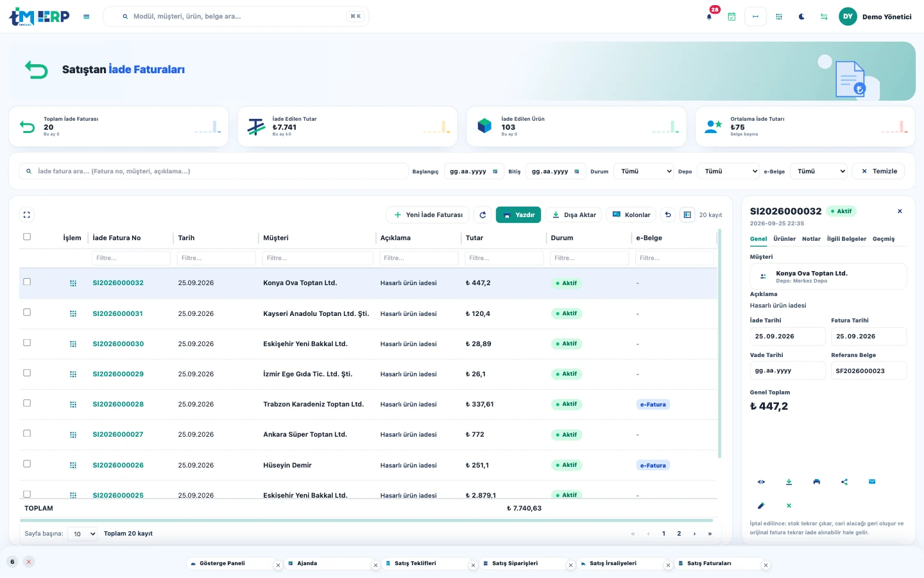The image size is (924, 578).
Task: Email the invoice using envelope icon
Action: [x=872, y=482]
